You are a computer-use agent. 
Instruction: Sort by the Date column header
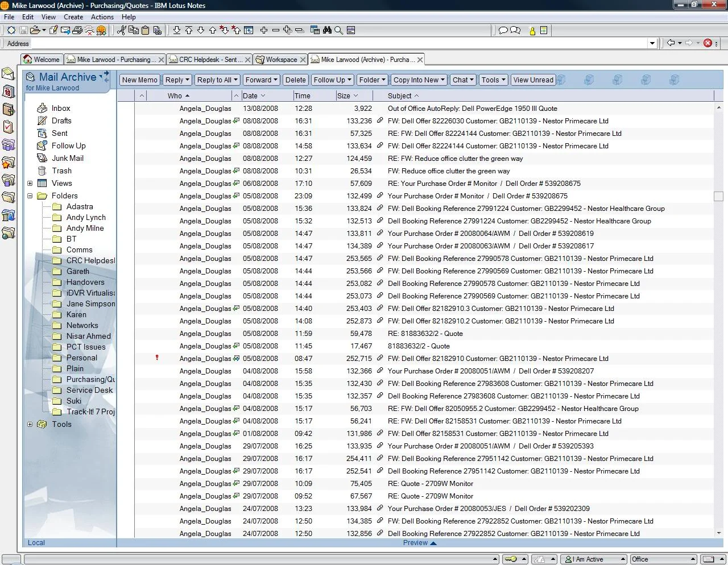267,96
